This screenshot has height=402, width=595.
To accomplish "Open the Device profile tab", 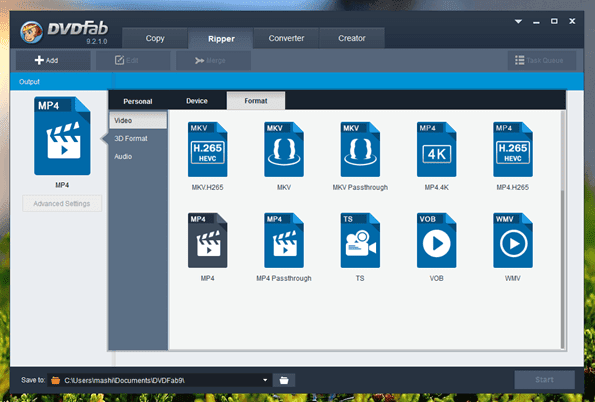I will click(x=197, y=101).
